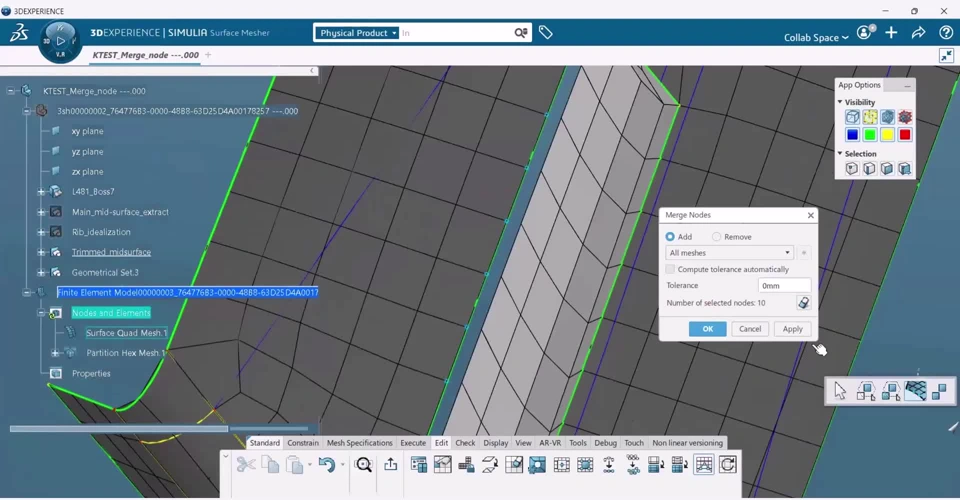
Task: Click the red color swatch in Visibility
Action: point(905,135)
